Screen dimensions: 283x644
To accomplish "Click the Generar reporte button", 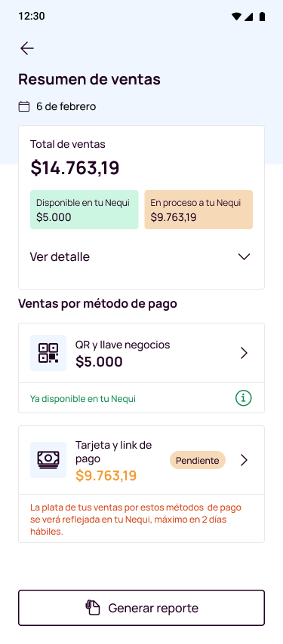I will [x=141, y=608].
